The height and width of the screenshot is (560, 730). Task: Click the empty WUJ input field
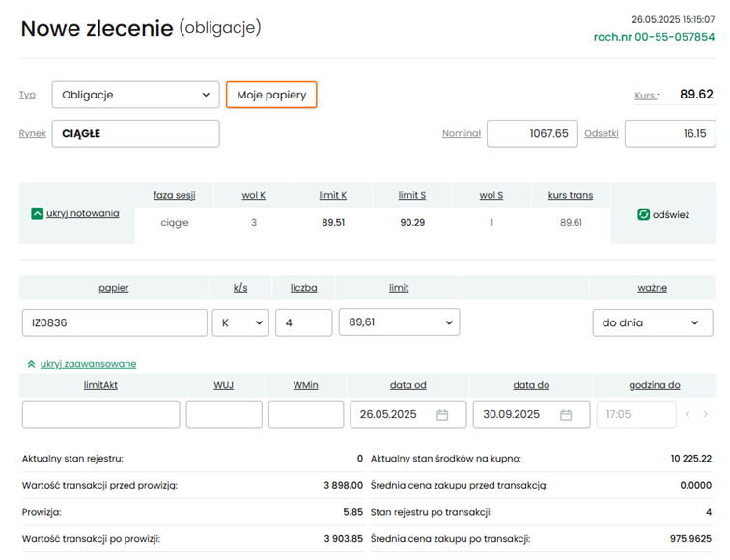(x=224, y=414)
